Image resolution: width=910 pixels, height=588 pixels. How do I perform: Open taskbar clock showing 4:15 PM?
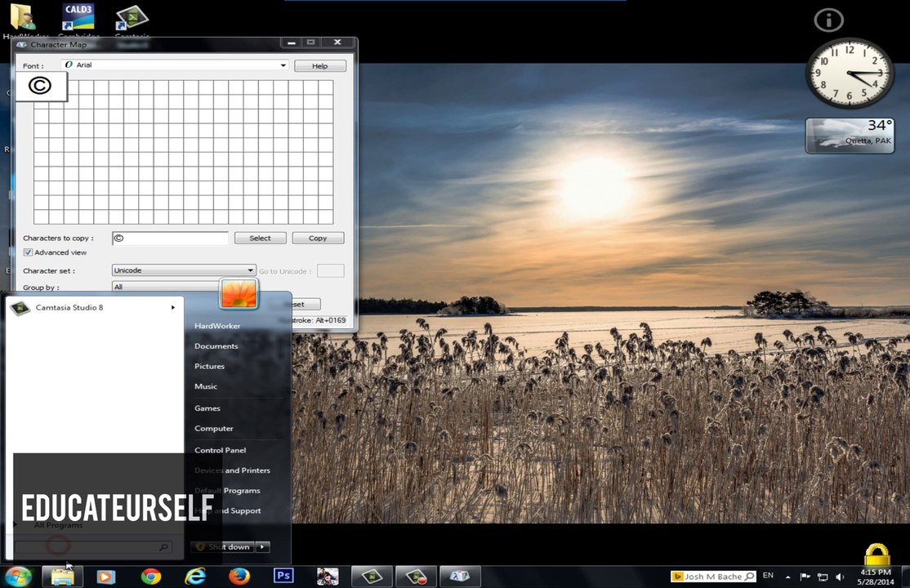pyautogui.click(x=876, y=577)
